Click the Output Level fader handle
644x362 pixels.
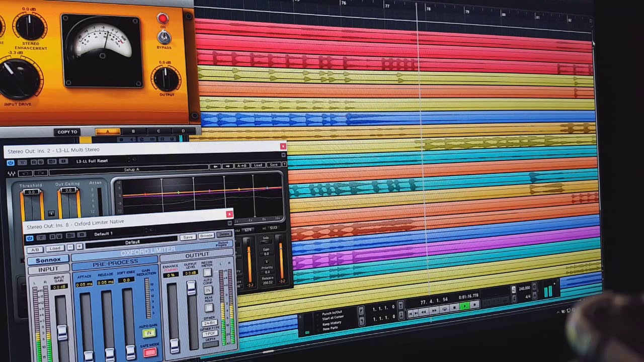click(191, 288)
